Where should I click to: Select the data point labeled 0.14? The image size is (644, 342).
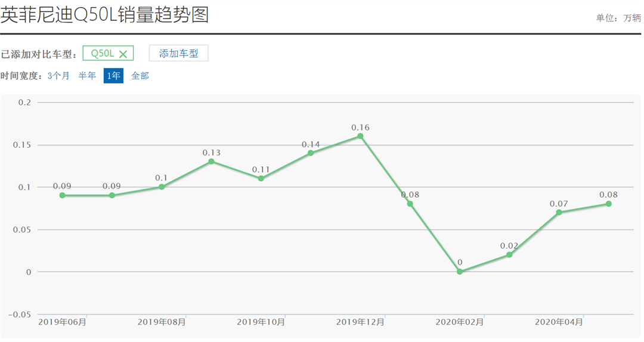pos(311,153)
